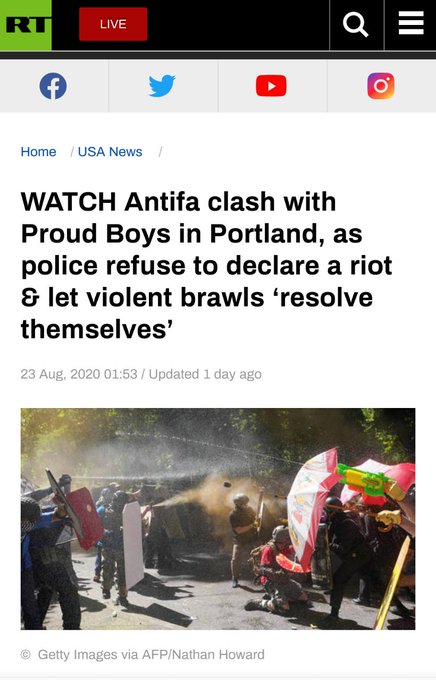Open the LIVE broadcast button
Screen dimensions: 436x680
113,24
